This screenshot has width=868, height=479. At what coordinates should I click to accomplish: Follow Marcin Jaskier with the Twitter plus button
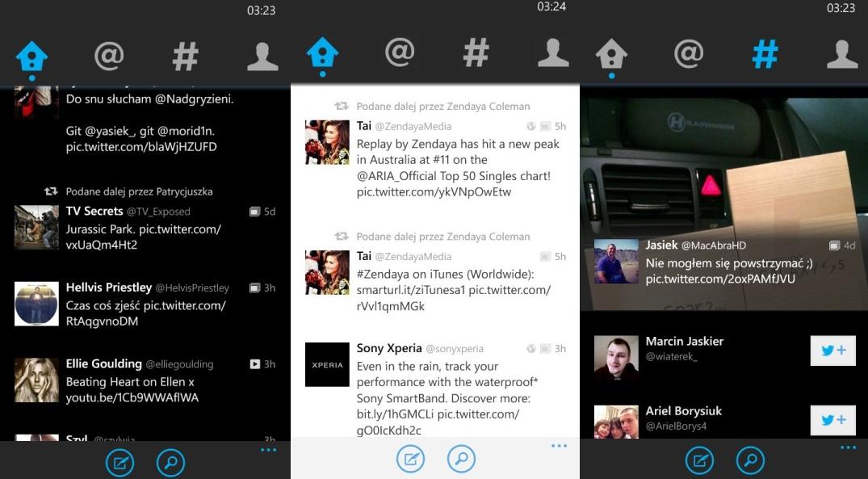(x=832, y=351)
